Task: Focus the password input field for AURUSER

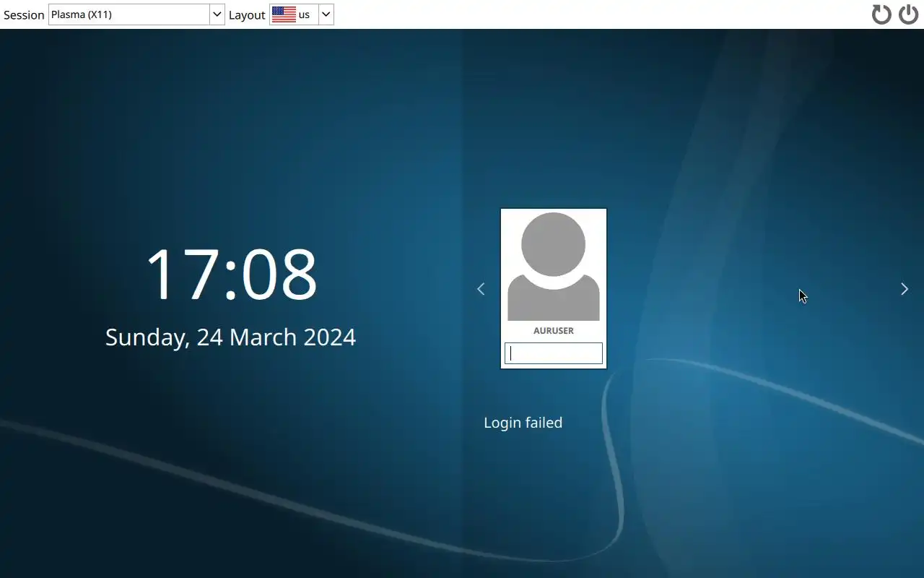Action: (x=554, y=353)
